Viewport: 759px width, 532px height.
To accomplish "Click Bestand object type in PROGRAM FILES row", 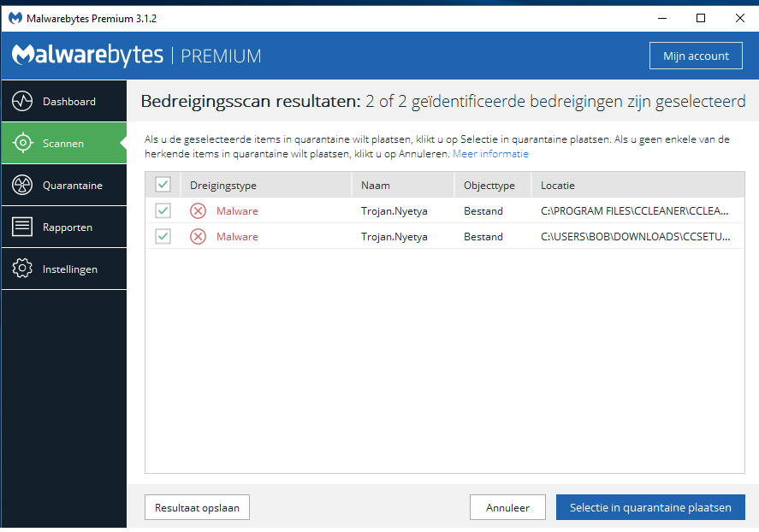I will pyautogui.click(x=483, y=211).
